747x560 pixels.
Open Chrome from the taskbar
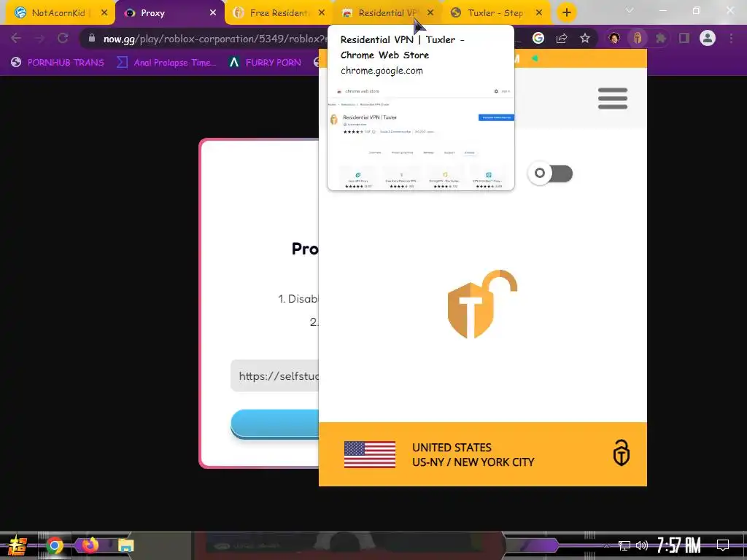pyautogui.click(x=55, y=545)
